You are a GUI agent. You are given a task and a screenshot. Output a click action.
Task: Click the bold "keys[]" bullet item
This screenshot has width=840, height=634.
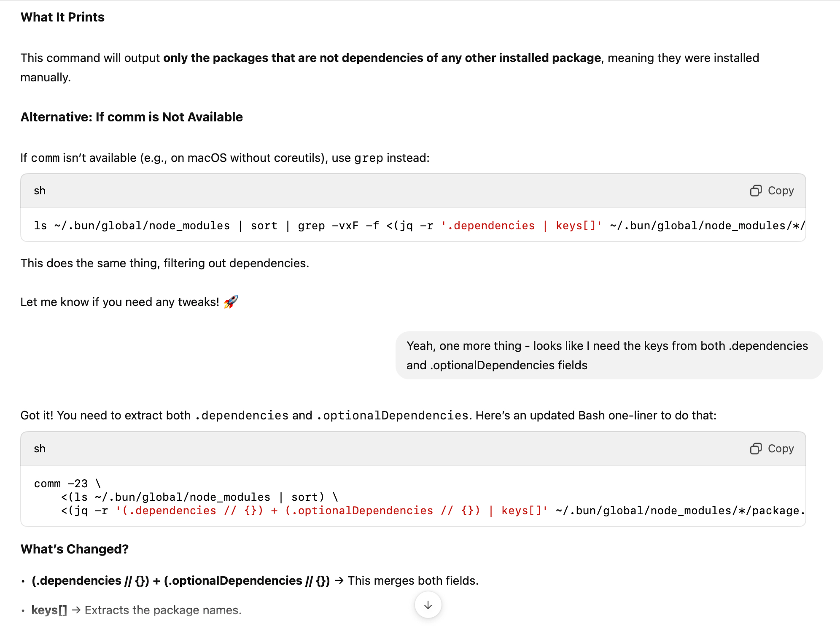(49, 610)
